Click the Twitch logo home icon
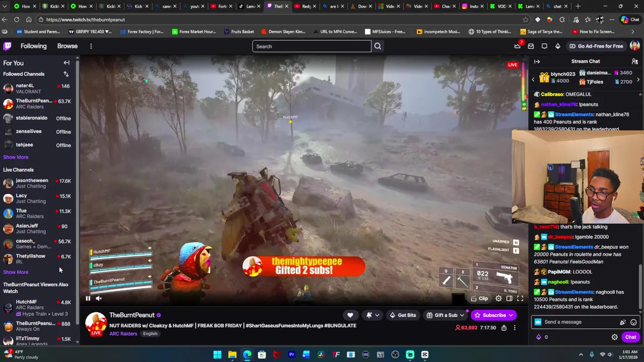The height and width of the screenshot is (362, 644). click(x=8, y=46)
